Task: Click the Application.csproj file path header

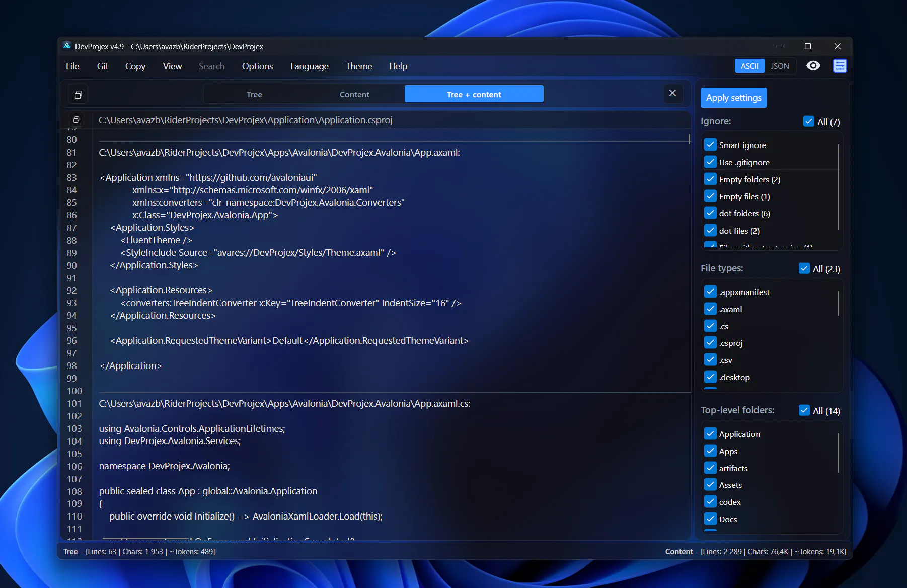Action: pyautogui.click(x=246, y=120)
